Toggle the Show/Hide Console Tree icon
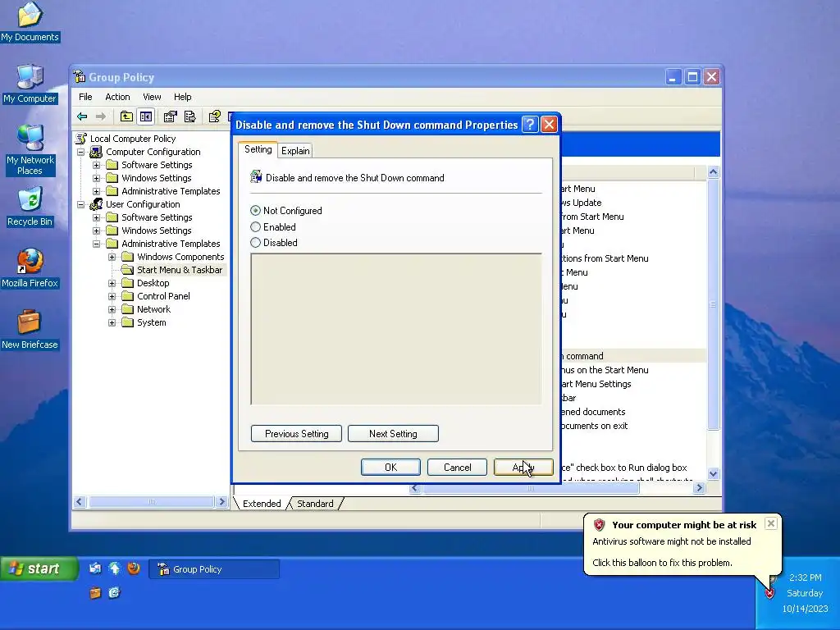This screenshot has width=840, height=630. (146, 116)
